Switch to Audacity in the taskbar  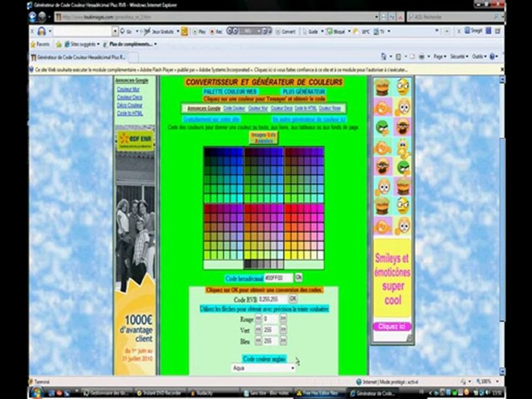pyautogui.click(x=204, y=393)
